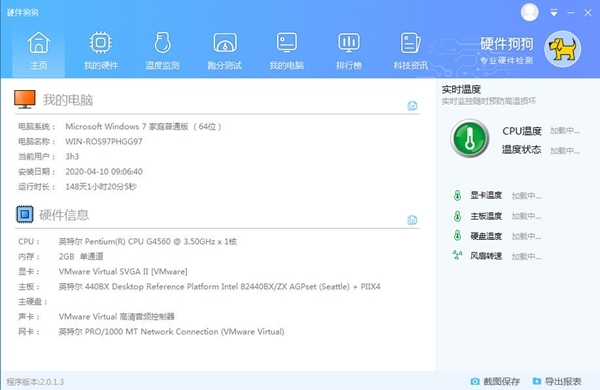Copy 硬件信息 section info icon

412,220
